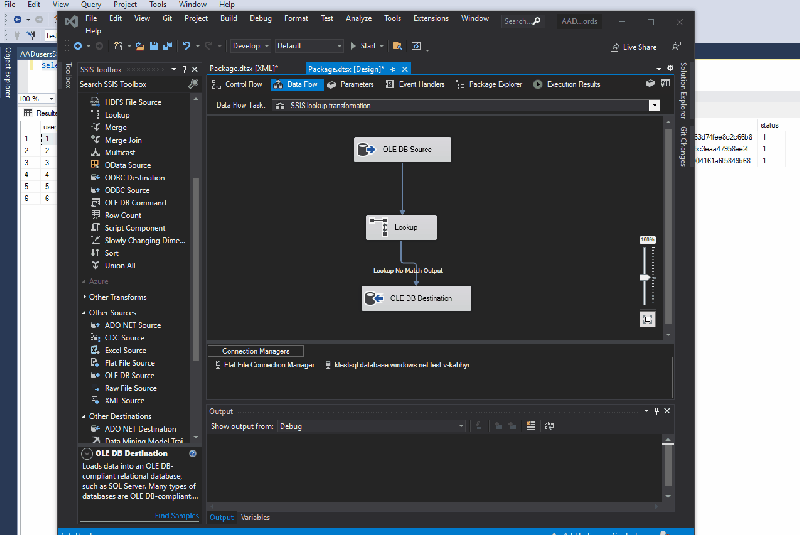Click the Visual Studio logo icon
Image resolution: width=800 pixels, height=535 pixels.
[x=71, y=21]
